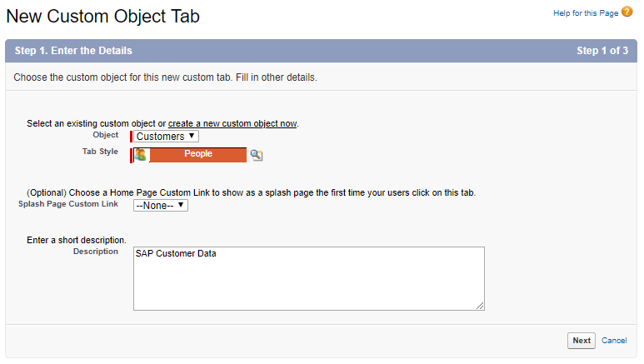Click the People tab style icon image
644x364 pixels.
141,155
